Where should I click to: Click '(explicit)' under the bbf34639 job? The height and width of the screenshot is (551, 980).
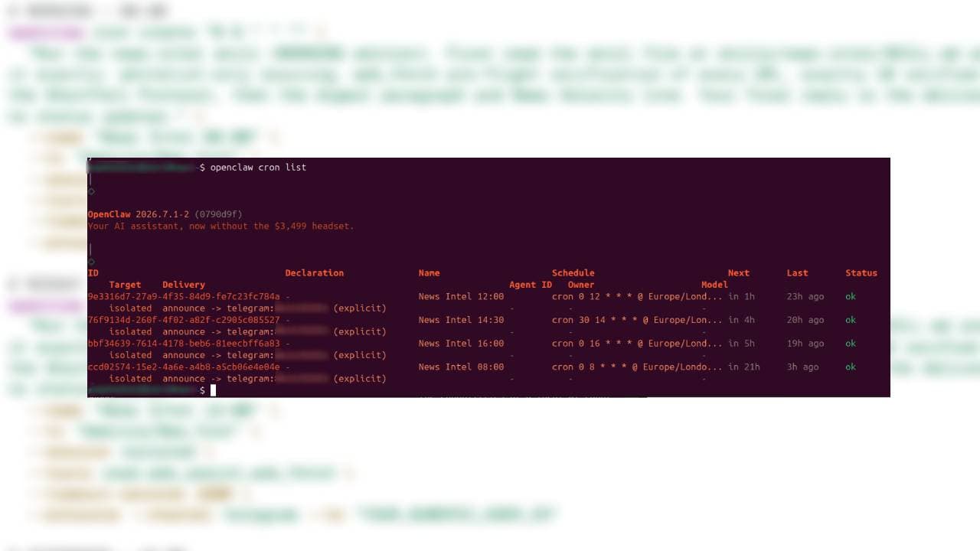(x=360, y=355)
